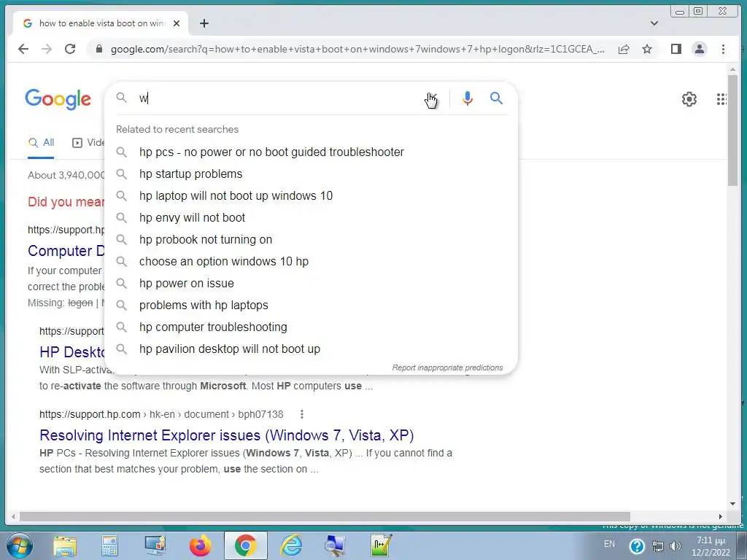The height and width of the screenshot is (560, 747).
Task: Open the Windows Start menu orb
Action: pos(19,545)
